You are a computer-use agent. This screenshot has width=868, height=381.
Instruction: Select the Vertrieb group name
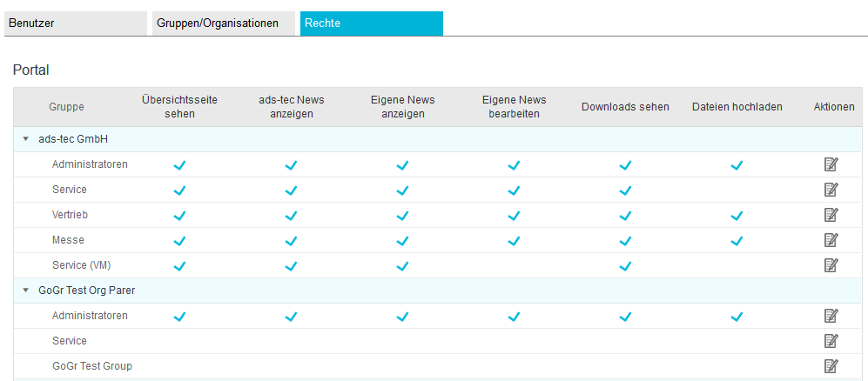(x=70, y=215)
